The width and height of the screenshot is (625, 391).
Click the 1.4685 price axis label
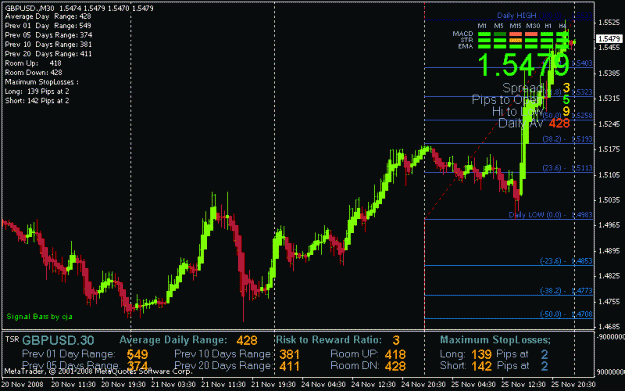click(609, 326)
